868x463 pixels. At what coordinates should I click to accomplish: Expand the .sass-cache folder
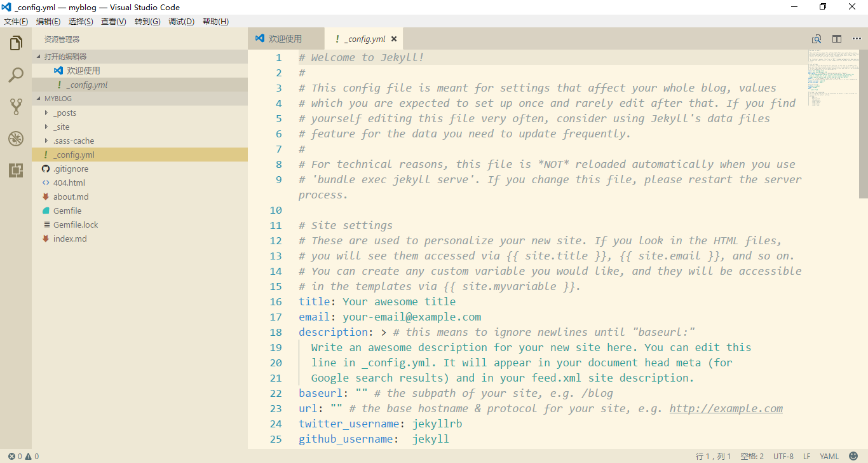pyautogui.click(x=46, y=141)
